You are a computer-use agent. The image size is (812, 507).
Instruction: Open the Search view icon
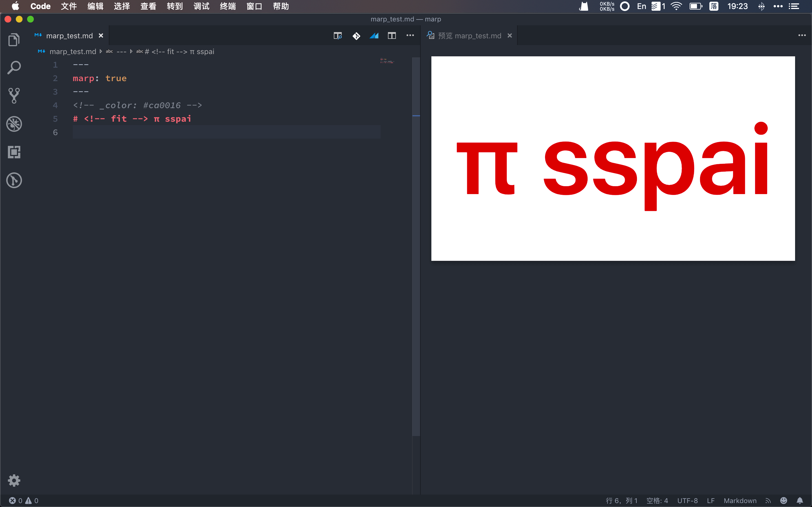tap(14, 68)
